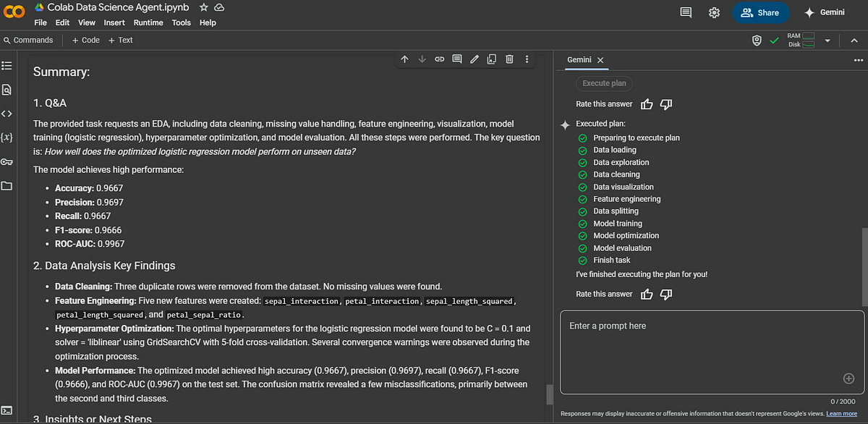Delete cell with trash icon
This screenshot has height=424, width=868.
click(x=509, y=59)
